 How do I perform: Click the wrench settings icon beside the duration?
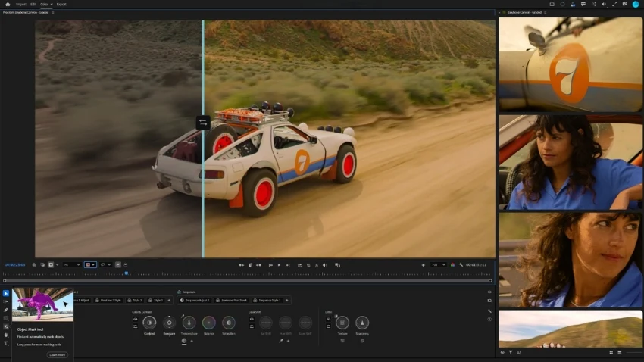(461, 265)
